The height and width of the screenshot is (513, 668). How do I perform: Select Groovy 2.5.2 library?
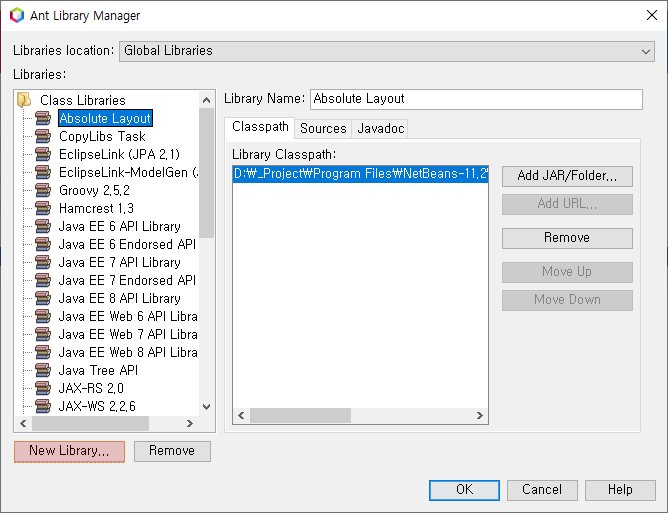pyautogui.click(x=94, y=190)
